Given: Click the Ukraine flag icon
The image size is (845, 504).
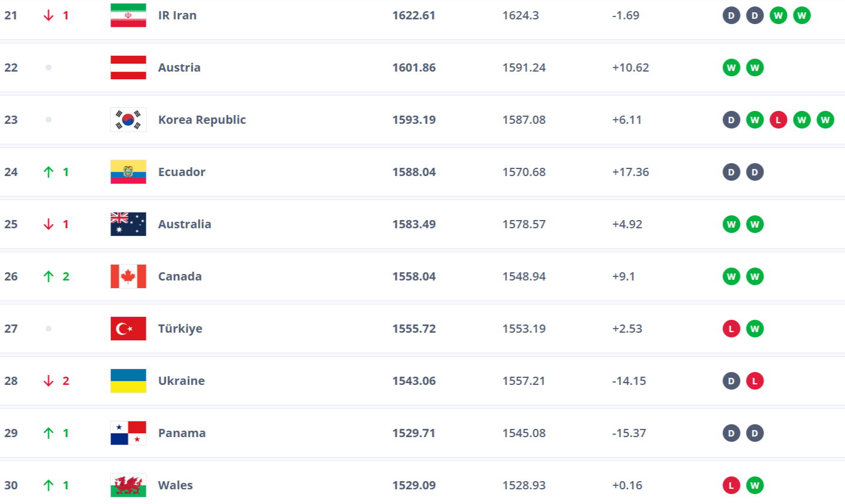Looking at the screenshot, I should pos(128,381).
